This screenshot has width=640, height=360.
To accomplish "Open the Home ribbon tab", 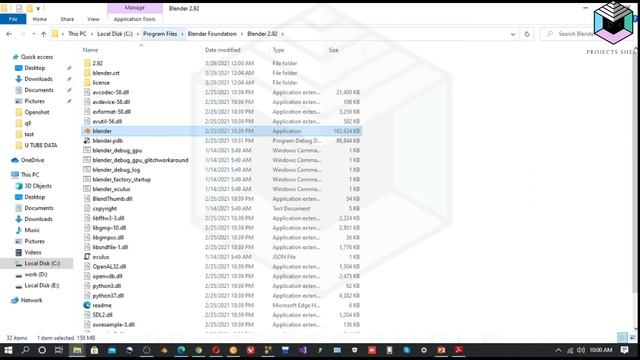I will [x=40, y=19].
